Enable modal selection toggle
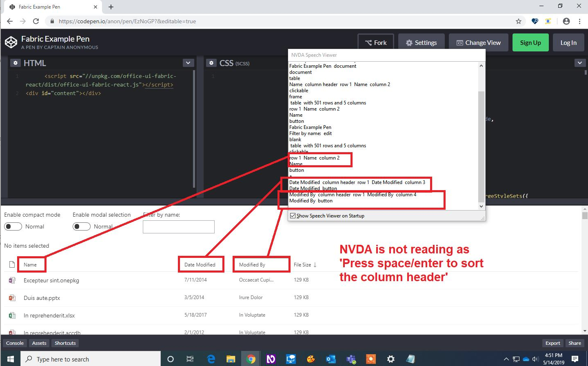 [x=81, y=226]
